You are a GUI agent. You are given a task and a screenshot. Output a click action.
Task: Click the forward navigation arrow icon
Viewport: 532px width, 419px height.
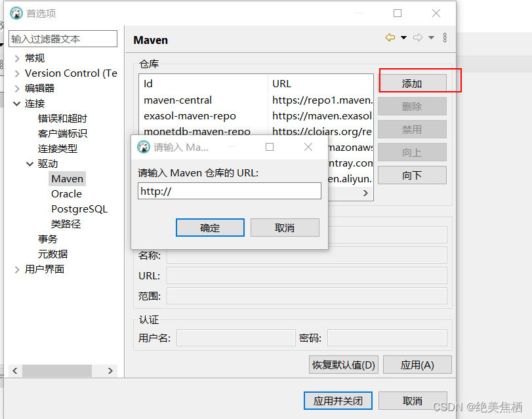418,38
